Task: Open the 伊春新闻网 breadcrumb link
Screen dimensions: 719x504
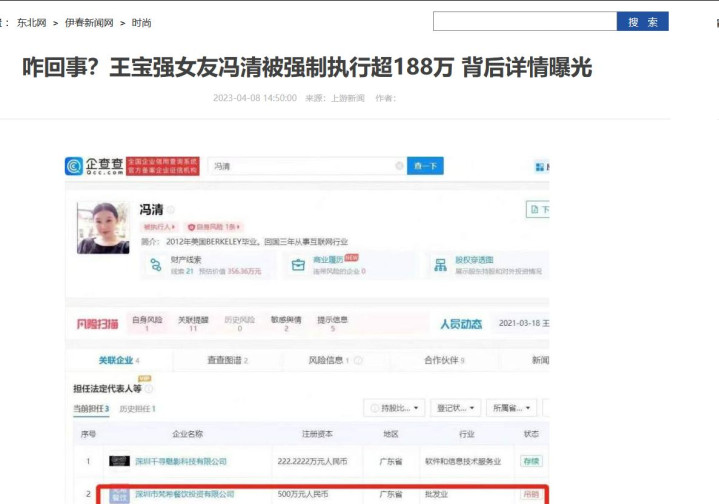Action: [89, 23]
